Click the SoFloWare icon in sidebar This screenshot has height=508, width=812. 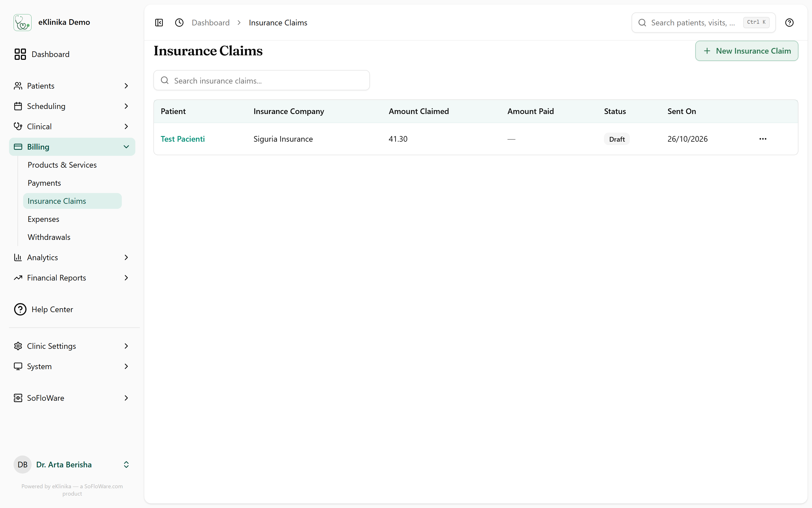[18, 398]
